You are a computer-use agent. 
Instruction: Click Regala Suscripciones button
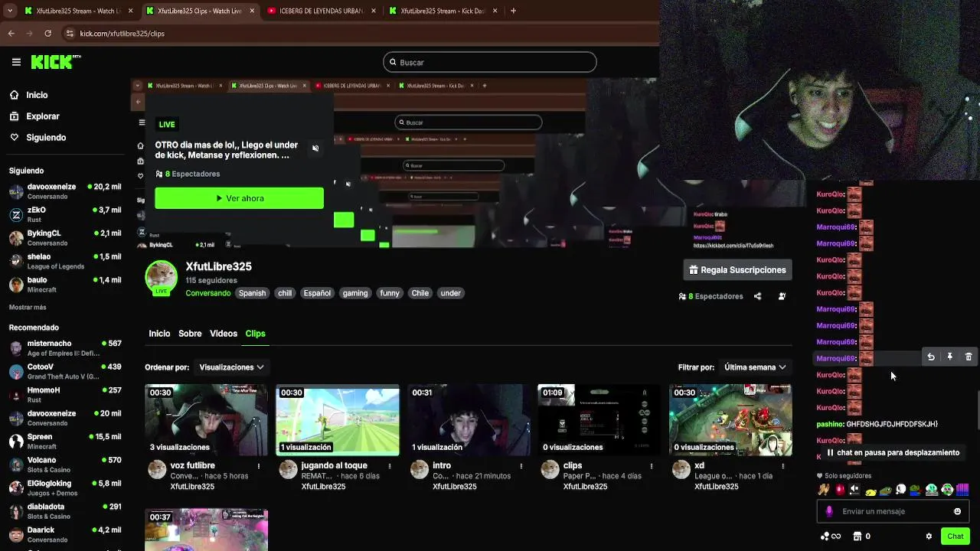click(x=737, y=270)
